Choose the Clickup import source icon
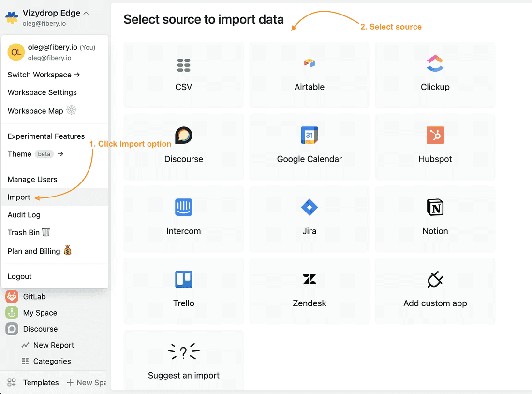 435,63
